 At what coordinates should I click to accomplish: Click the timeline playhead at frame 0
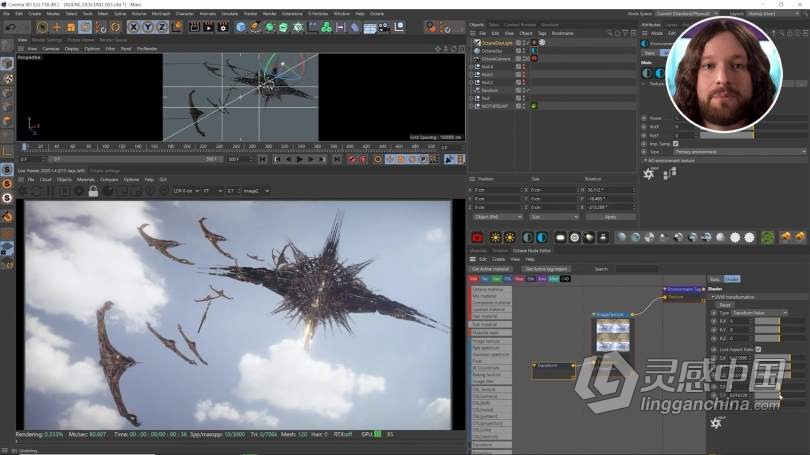pos(24,147)
